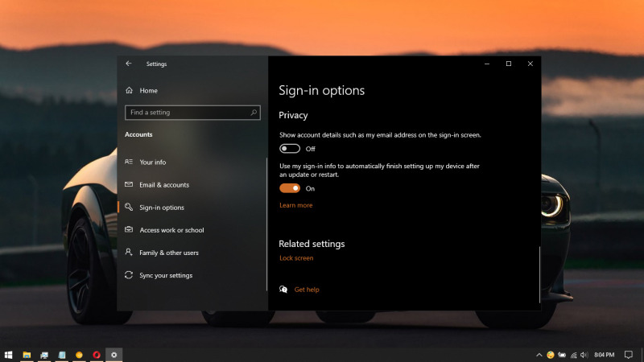Open File Explorer from the taskbar
This screenshot has height=362, width=644.
[x=27, y=355]
